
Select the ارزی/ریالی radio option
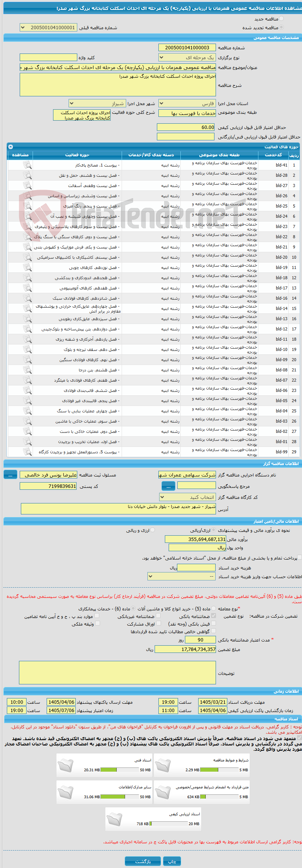click(x=214, y=530)
